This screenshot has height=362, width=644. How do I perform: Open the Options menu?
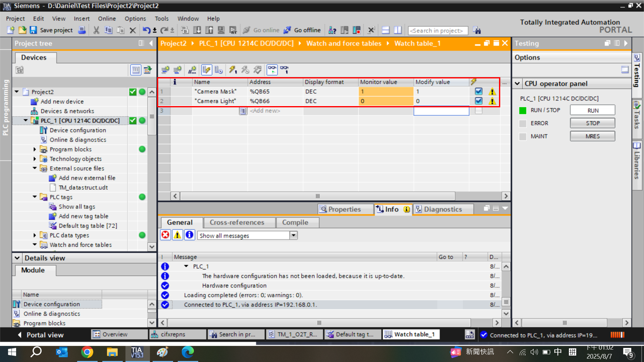(135, 19)
